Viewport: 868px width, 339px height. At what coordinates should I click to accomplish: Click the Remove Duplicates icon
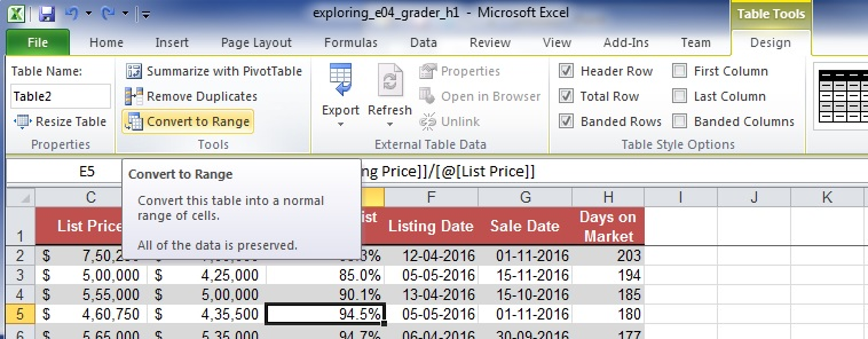pos(133,96)
